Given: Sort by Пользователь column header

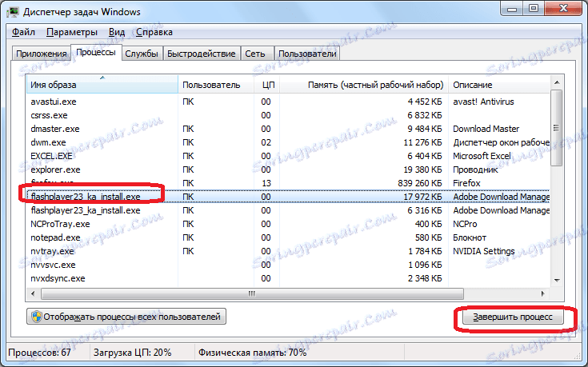Looking at the screenshot, I should pyautogui.click(x=216, y=85).
